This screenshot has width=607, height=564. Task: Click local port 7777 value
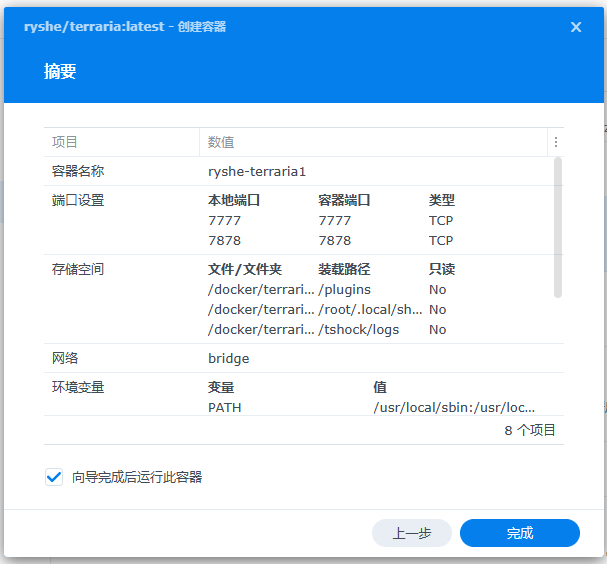coord(225,221)
